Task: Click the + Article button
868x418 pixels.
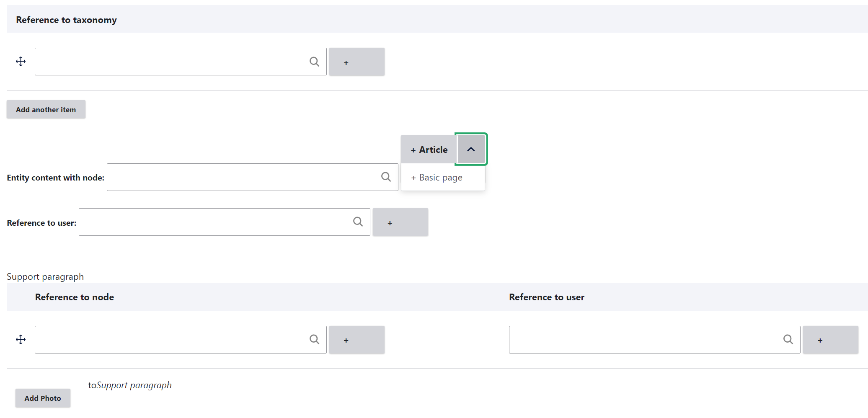Action: (x=428, y=149)
